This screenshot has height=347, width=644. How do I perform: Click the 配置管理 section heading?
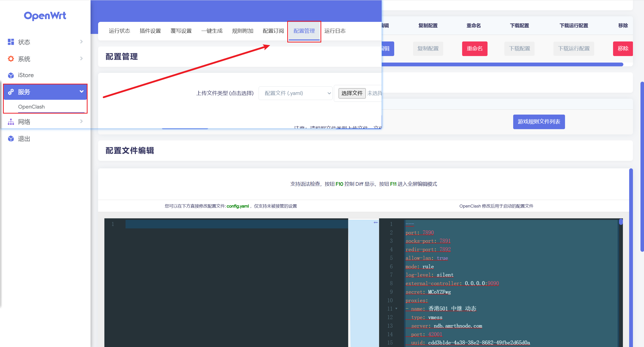(122, 57)
